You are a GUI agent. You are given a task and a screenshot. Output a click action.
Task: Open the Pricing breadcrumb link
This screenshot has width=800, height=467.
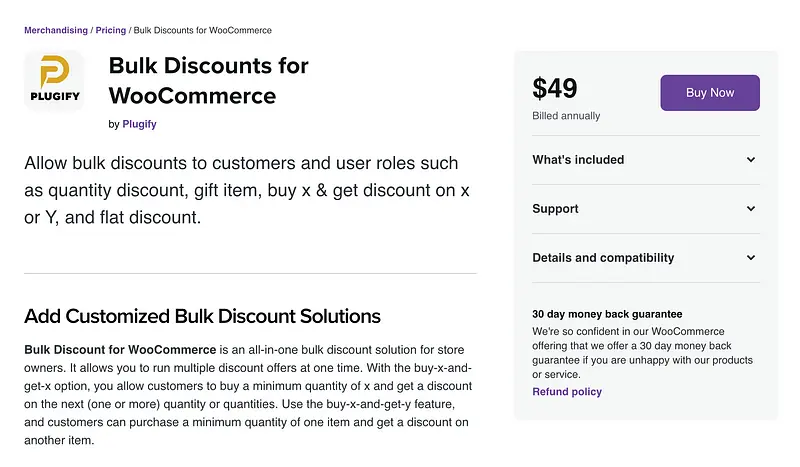coord(111,31)
